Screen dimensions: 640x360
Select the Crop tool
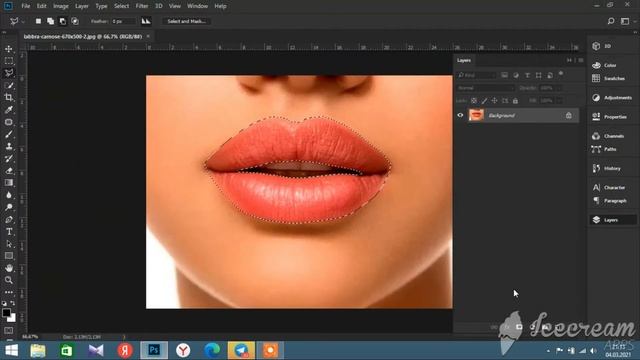point(9,98)
